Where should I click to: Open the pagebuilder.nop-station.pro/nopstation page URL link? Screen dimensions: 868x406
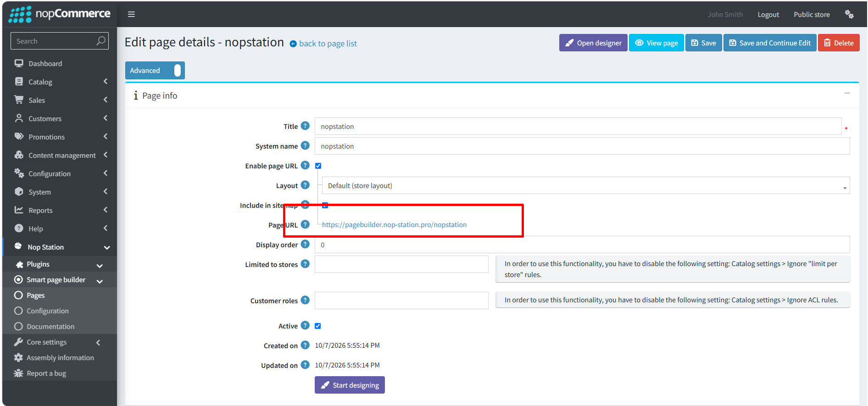click(395, 224)
